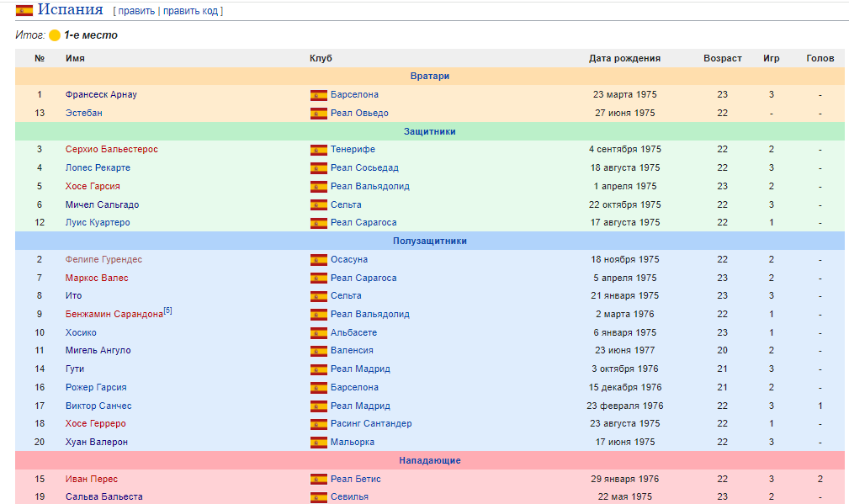The width and height of the screenshot is (849, 504).
Task: Click the flag icon next to Осасуна
Action: pyautogui.click(x=318, y=260)
